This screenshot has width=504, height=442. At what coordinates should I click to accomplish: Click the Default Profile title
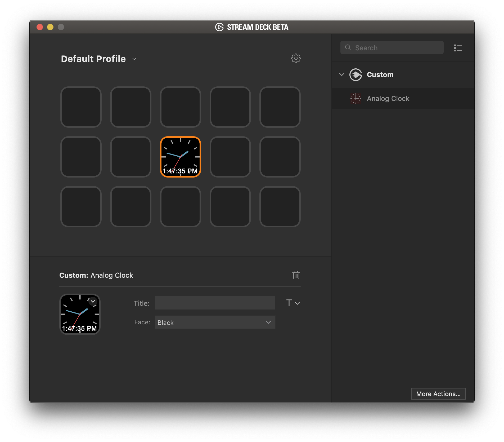click(93, 59)
